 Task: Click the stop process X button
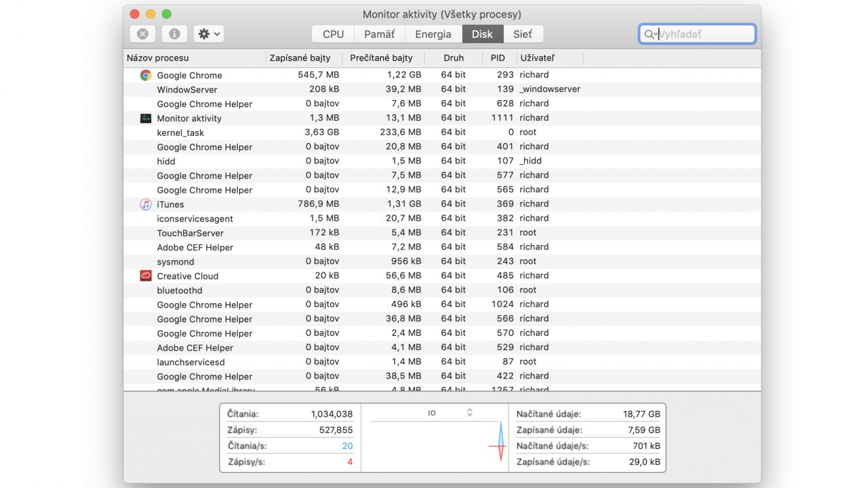point(142,34)
